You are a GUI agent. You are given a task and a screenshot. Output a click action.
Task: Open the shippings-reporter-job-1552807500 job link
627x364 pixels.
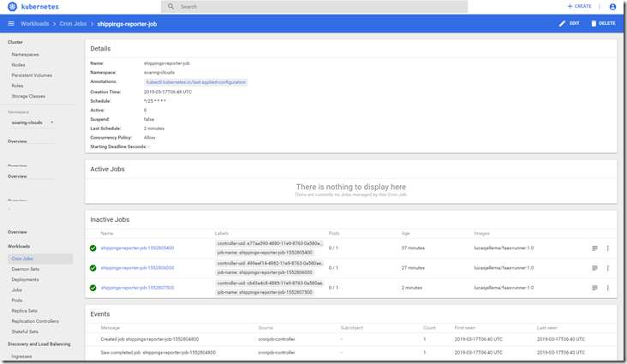tap(137, 288)
